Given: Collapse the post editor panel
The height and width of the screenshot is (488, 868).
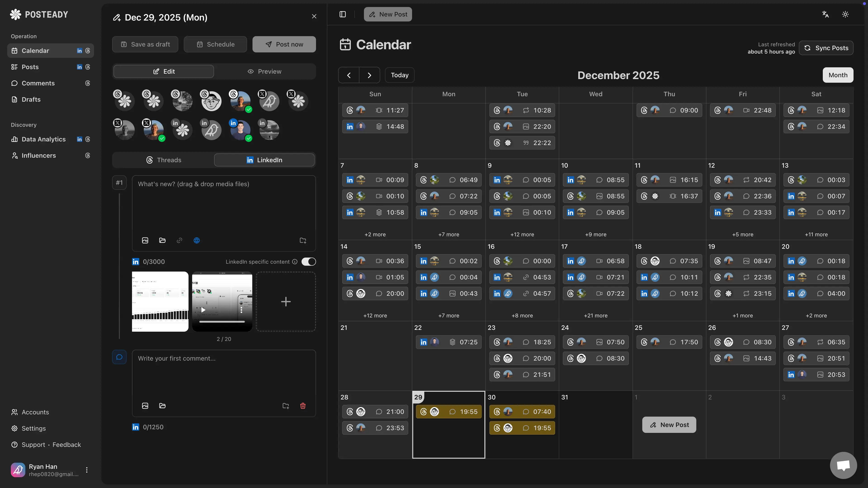Looking at the screenshot, I should click(342, 14).
